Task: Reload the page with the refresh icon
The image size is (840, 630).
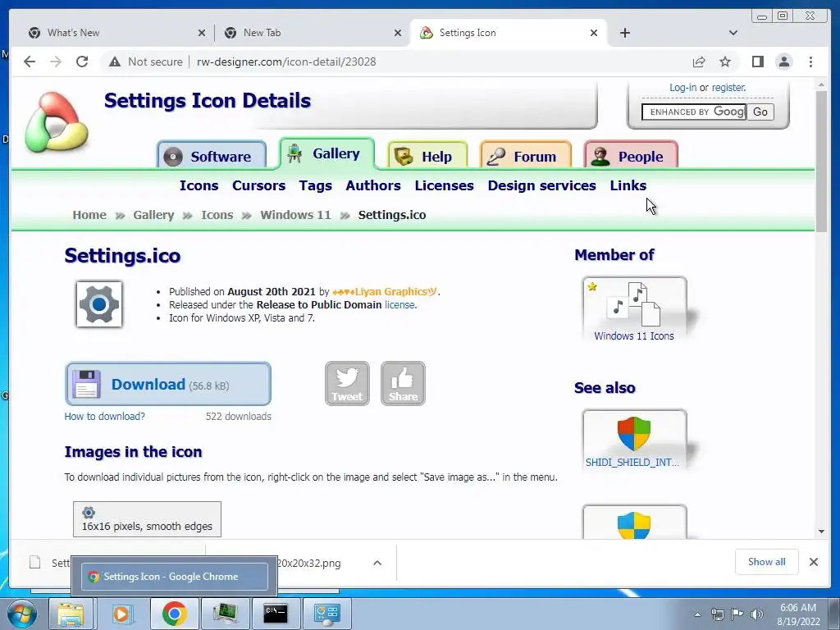Action: (82, 62)
